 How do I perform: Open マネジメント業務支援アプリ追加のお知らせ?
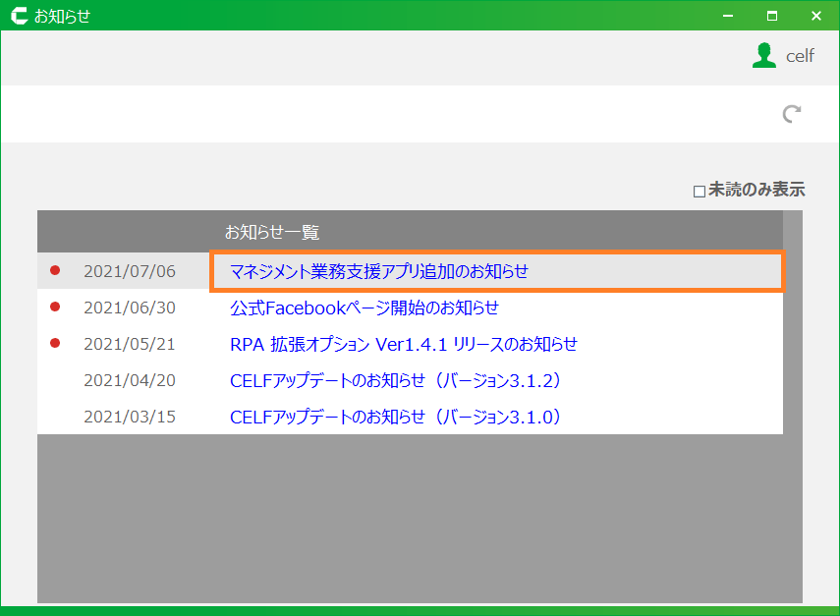[x=379, y=271]
